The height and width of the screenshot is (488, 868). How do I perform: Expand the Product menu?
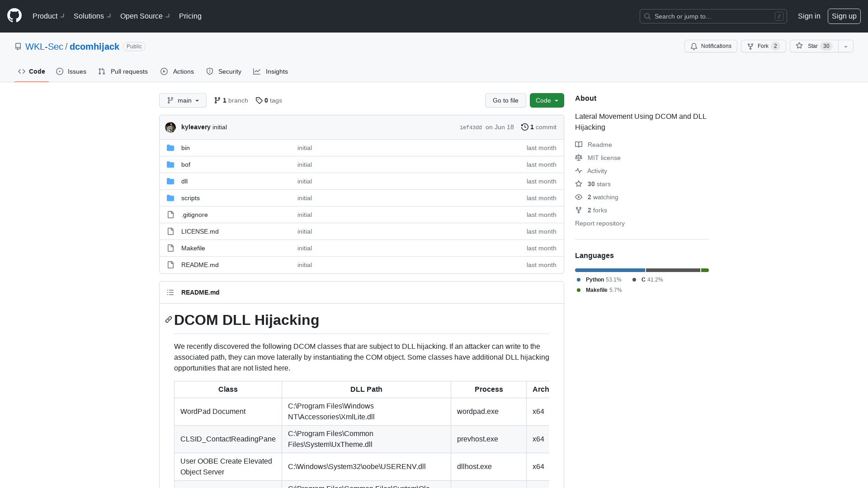click(48, 16)
